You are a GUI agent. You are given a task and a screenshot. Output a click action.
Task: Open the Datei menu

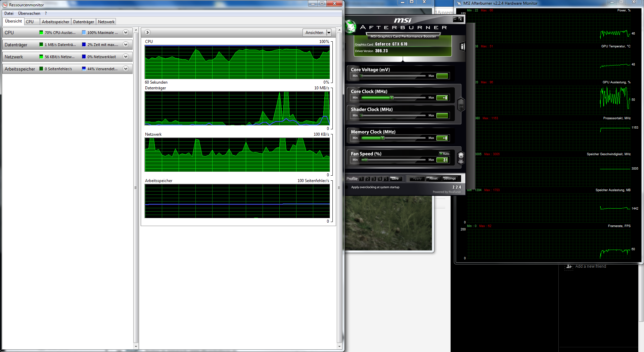coord(9,13)
